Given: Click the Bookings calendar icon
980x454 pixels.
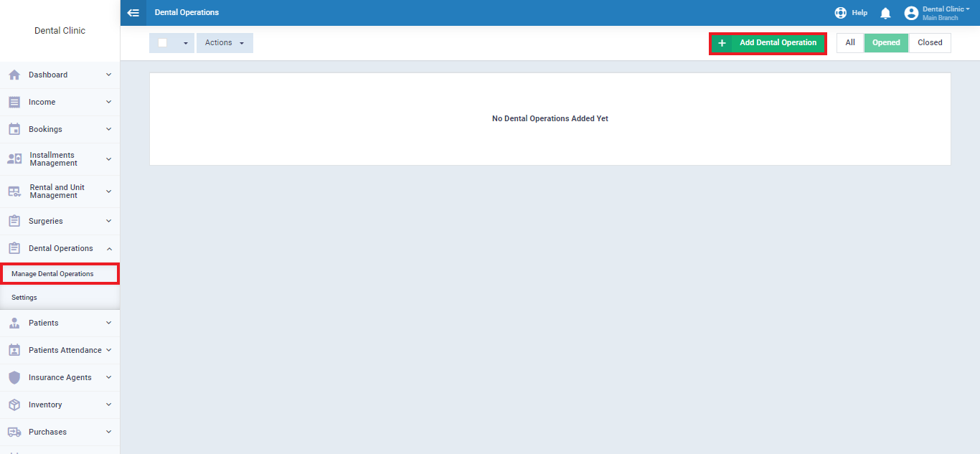Looking at the screenshot, I should pyautogui.click(x=14, y=129).
